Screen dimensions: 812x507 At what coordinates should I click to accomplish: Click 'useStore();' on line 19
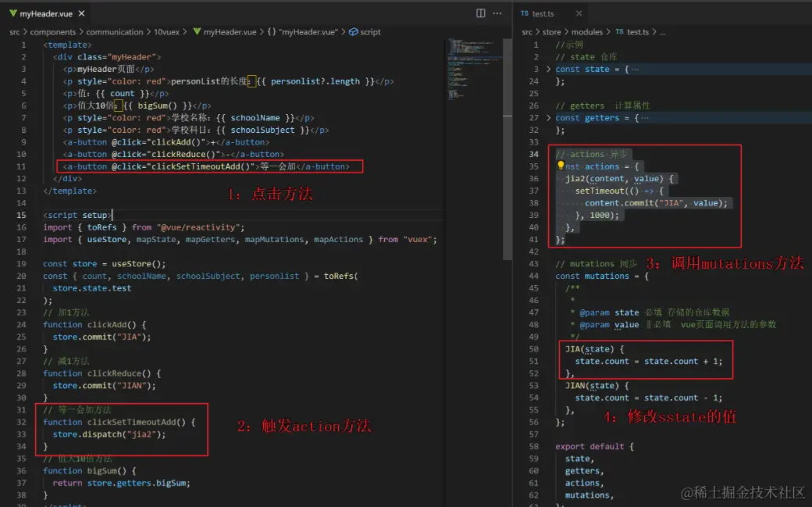pos(139,264)
